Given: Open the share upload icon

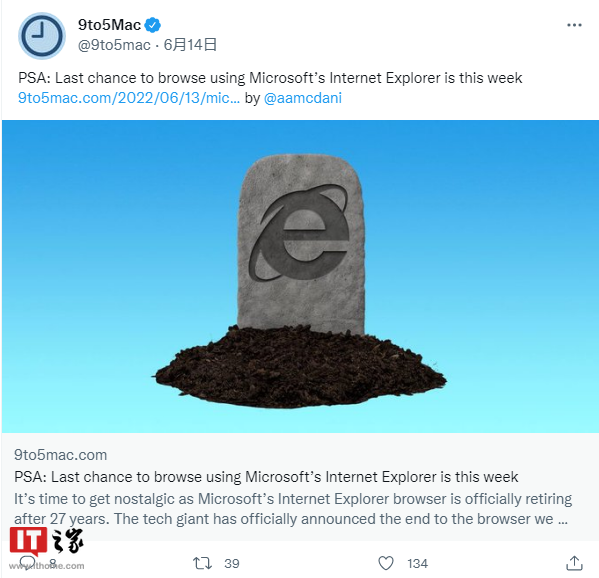Looking at the screenshot, I should tap(574, 563).
